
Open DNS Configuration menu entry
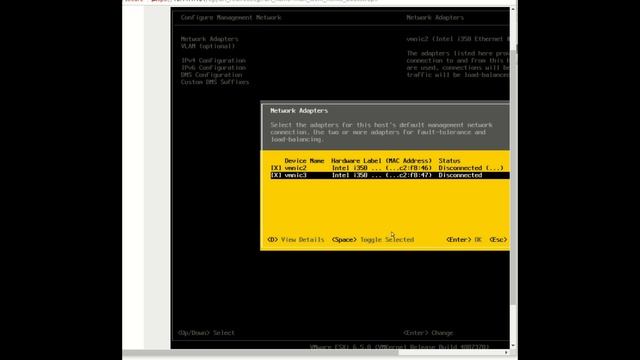coord(211,75)
